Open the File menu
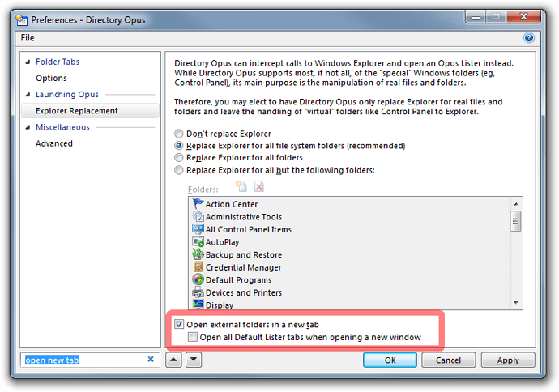Screen dimensions: 559x392 coord(28,38)
